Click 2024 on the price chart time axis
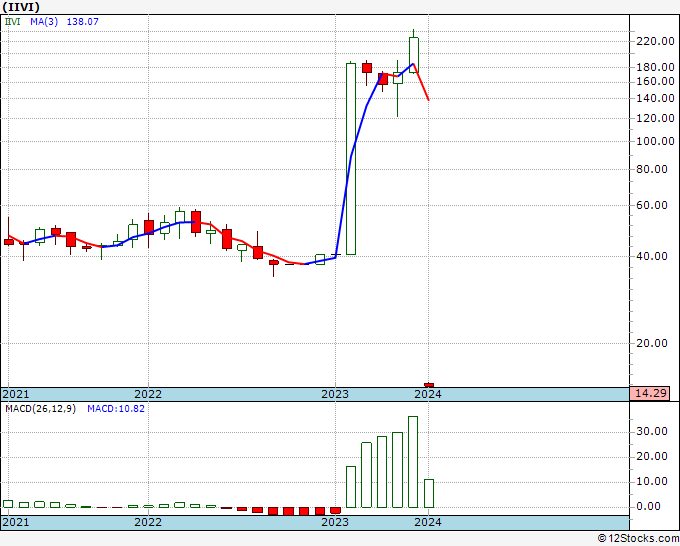Screen dimensions: 680x546 pos(428,394)
